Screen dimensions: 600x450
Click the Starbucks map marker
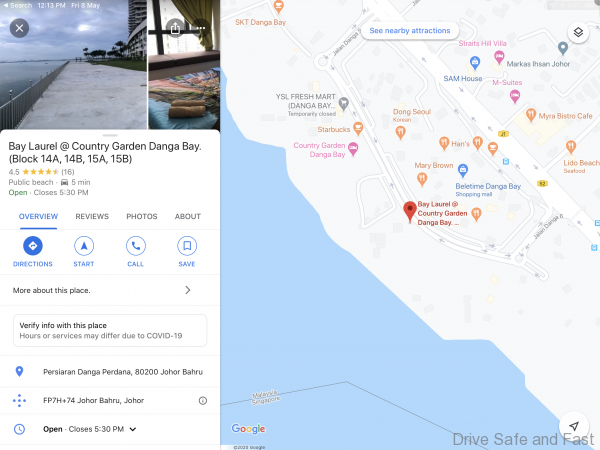point(358,129)
